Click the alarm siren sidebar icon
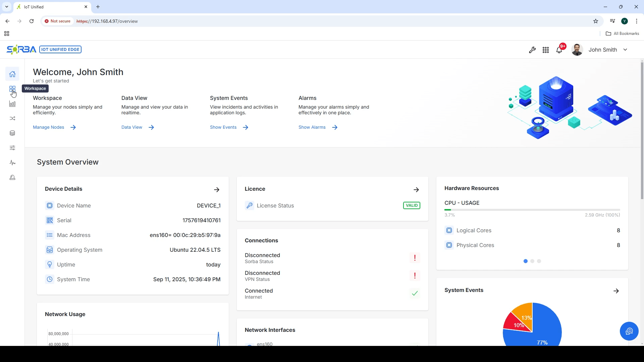 (x=12, y=177)
